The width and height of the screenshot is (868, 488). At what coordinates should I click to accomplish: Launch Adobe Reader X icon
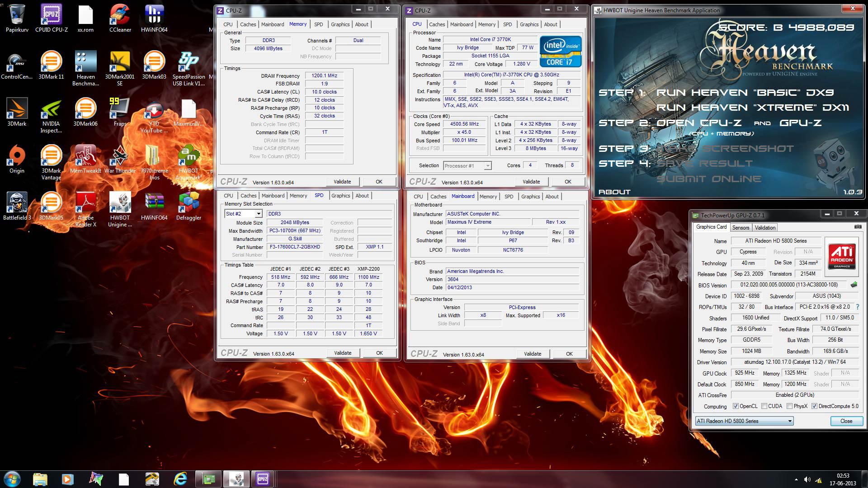coord(85,209)
